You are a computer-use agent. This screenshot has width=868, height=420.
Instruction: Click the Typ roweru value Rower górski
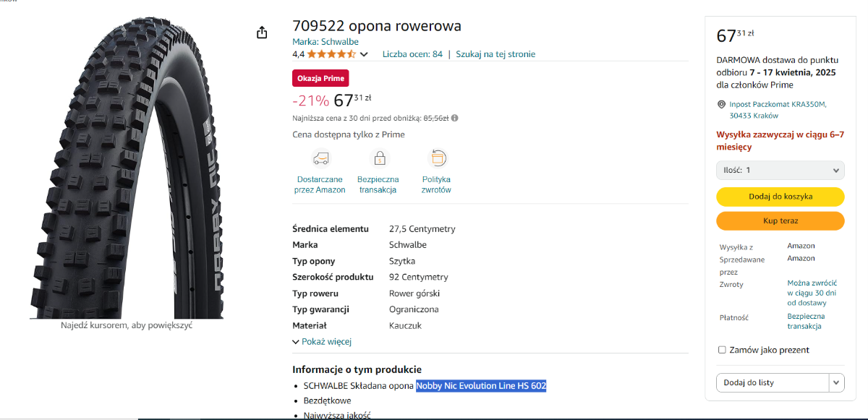[414, 293]
